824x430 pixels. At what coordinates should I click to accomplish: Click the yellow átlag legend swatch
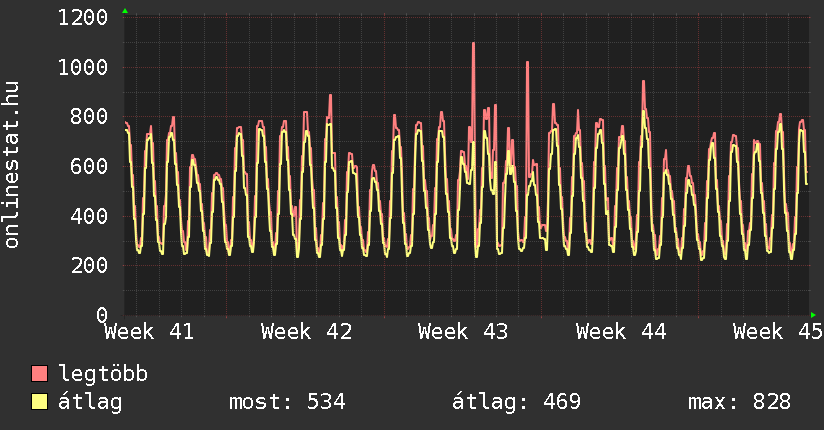tap(40, 402)
